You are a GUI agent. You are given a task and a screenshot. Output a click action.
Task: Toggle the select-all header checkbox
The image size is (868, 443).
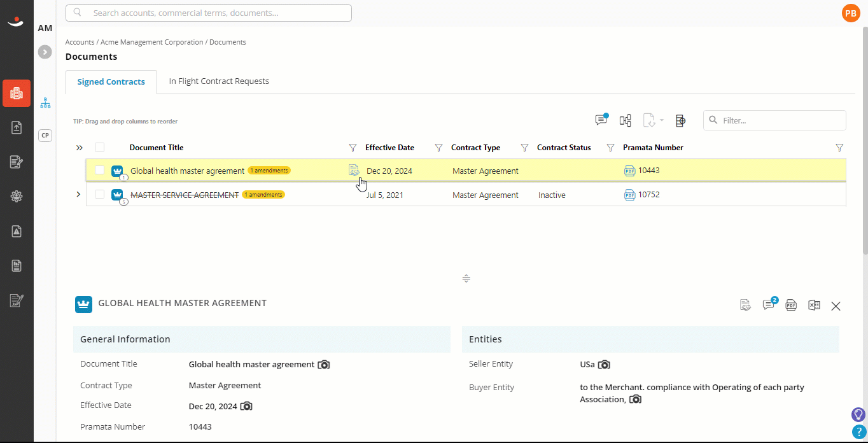tap(99, 147)
